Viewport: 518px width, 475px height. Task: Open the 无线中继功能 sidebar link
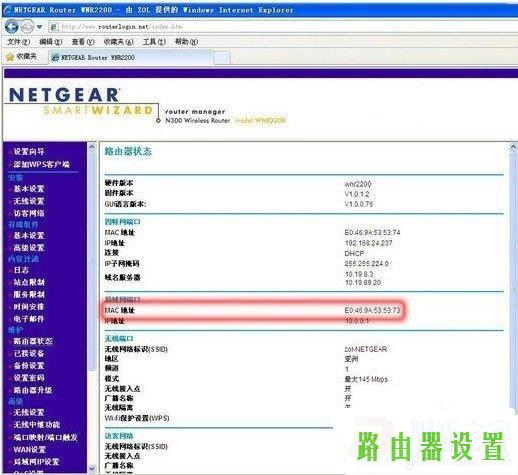point(37,425)
